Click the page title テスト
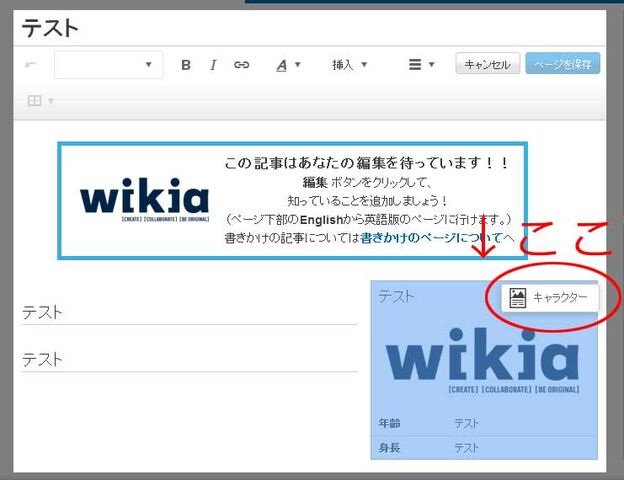The height and width of the screenshot is (480, 624). 50,28
